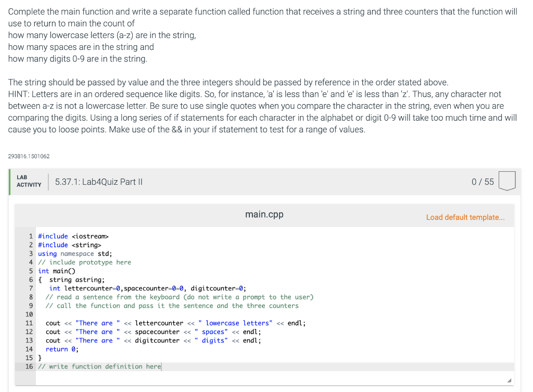The height and width of the screenshot is (392, 533).
Task: Click the main.cpp file header
Action: [x=264, y=214]
